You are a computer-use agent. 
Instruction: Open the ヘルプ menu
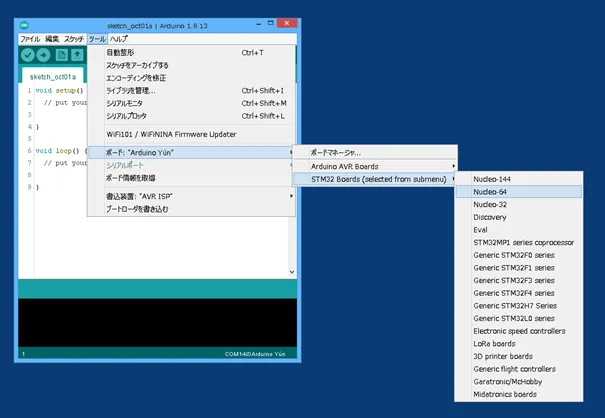pyautogui.click(x=118, y=38)
